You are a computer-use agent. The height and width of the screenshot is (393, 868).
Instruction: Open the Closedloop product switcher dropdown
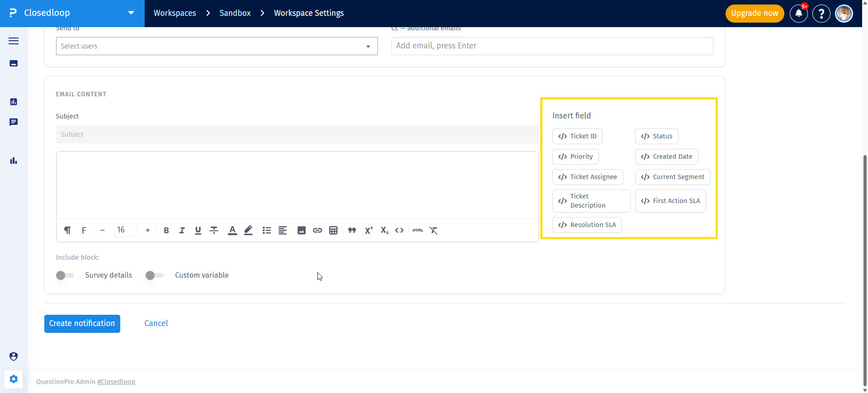(131, 13)
